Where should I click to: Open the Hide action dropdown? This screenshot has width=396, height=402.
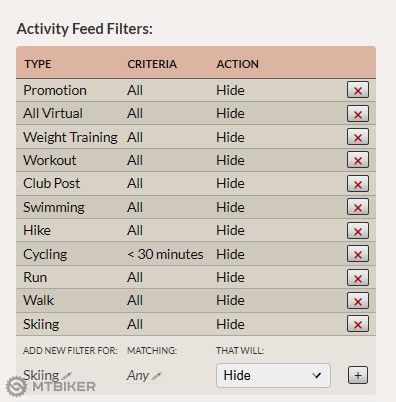tap(273, 375)
